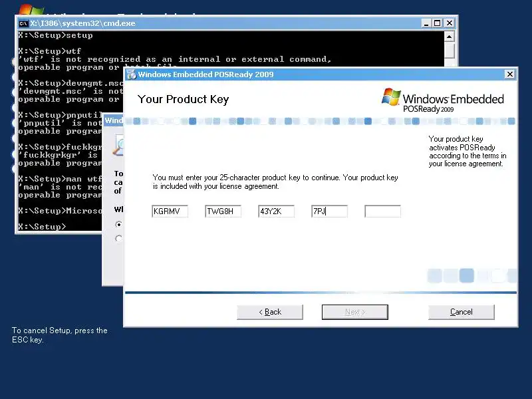
Task: Select the second radio button in background dialog
Action: pyautogui.click(x=118, y=239)
